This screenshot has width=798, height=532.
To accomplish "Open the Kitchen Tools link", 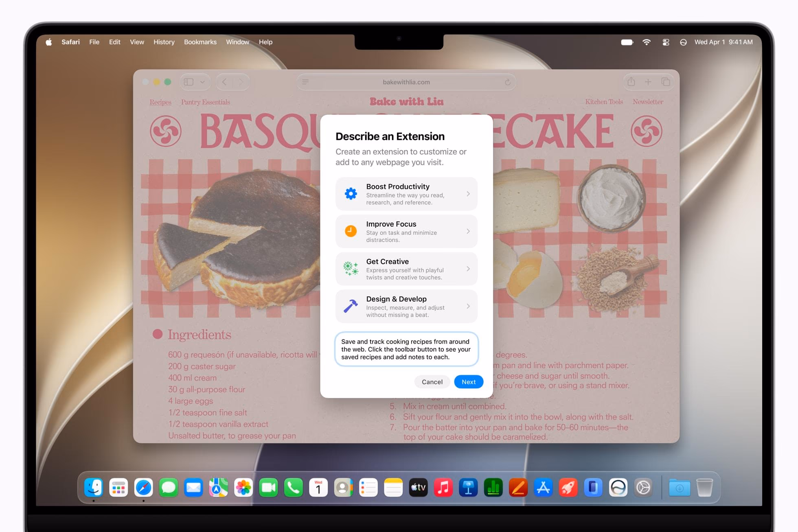I will click(x=604, y=102).
